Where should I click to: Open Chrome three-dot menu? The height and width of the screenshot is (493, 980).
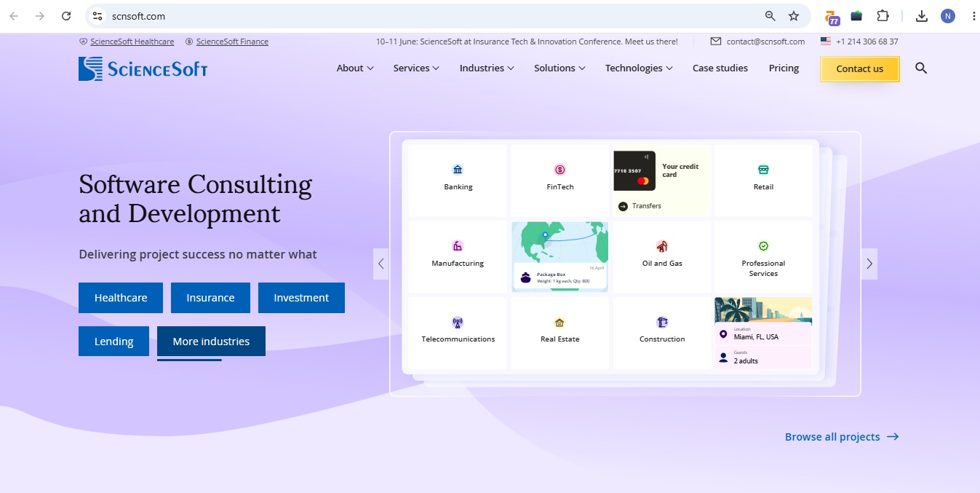[x=973, y=16]
